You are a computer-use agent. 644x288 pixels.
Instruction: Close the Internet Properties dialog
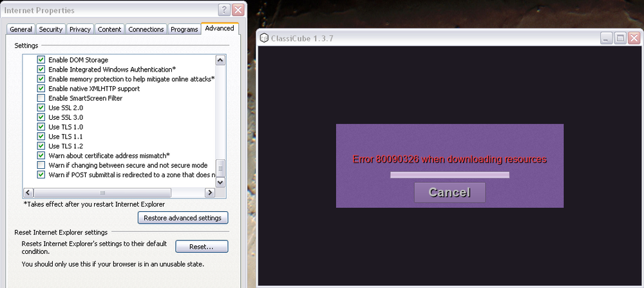(x=238, y=10)
